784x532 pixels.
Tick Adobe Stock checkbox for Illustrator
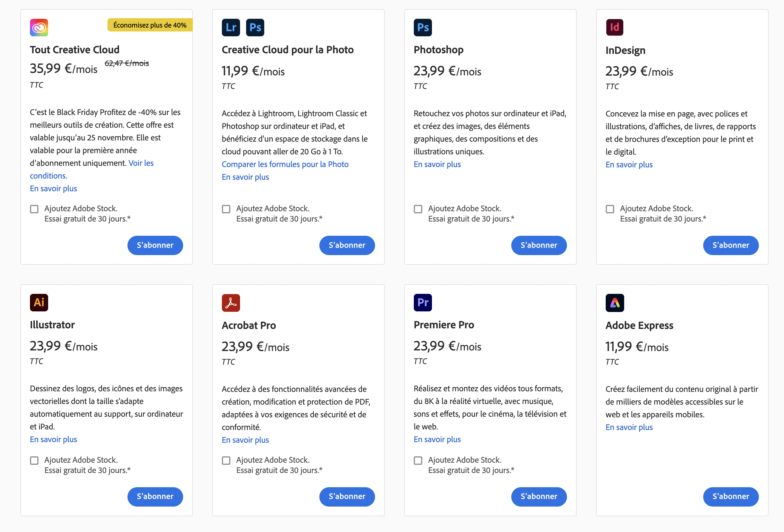tap(34, 460)
